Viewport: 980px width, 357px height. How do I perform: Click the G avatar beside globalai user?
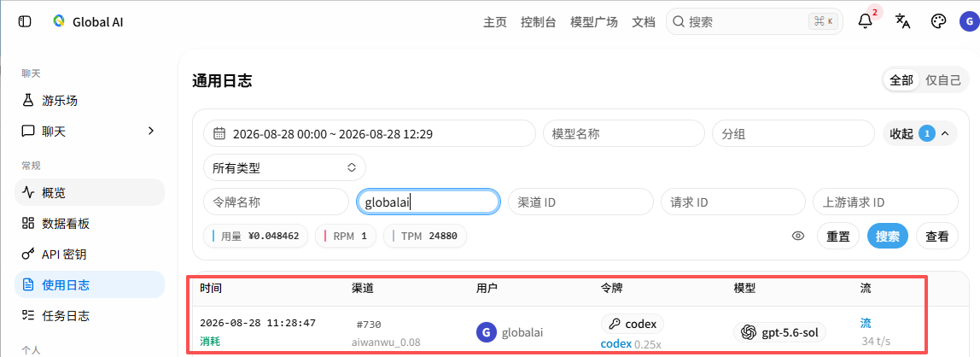coord(487,332)
